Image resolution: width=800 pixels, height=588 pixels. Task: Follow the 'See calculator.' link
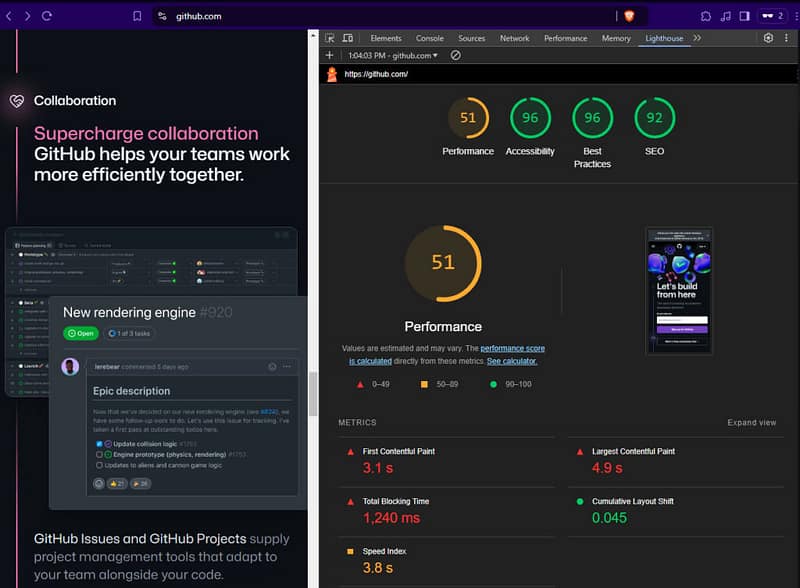pos(512,361)
